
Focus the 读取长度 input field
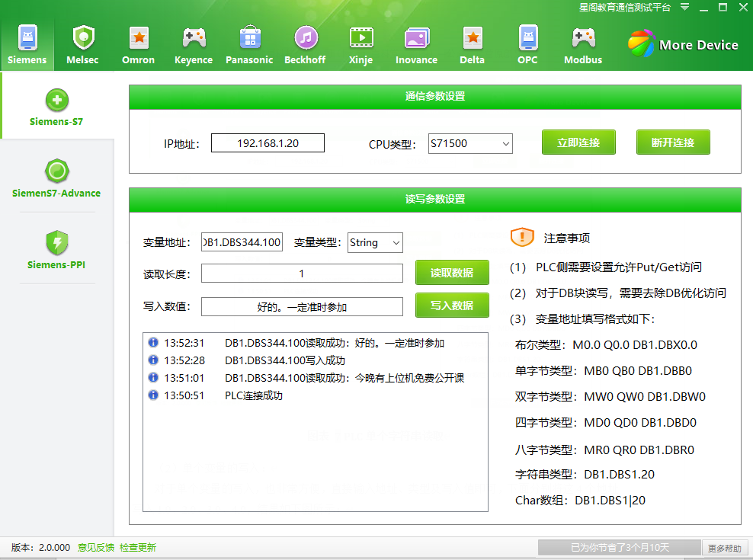pos(302,274)
